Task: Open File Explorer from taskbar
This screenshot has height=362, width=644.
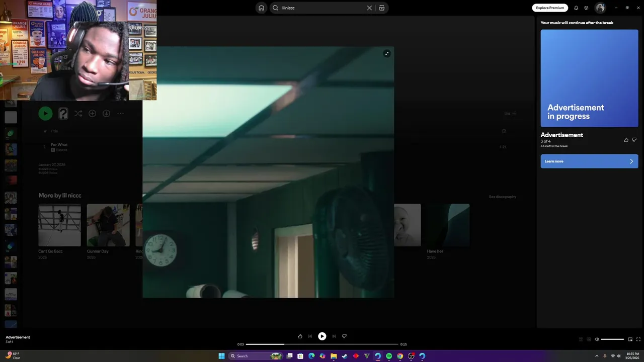Action: pyautogui.click(x=333, y=356)
